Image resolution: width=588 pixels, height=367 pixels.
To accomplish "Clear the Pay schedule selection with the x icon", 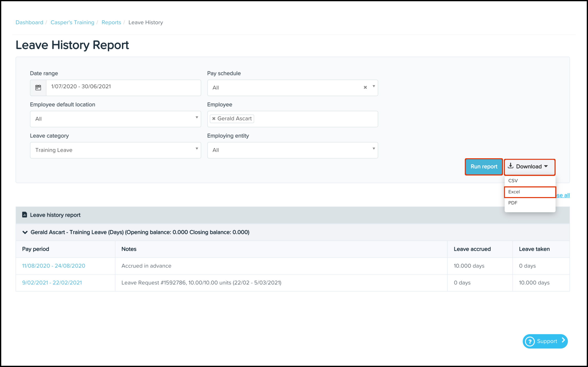I will tap(365, 87).
